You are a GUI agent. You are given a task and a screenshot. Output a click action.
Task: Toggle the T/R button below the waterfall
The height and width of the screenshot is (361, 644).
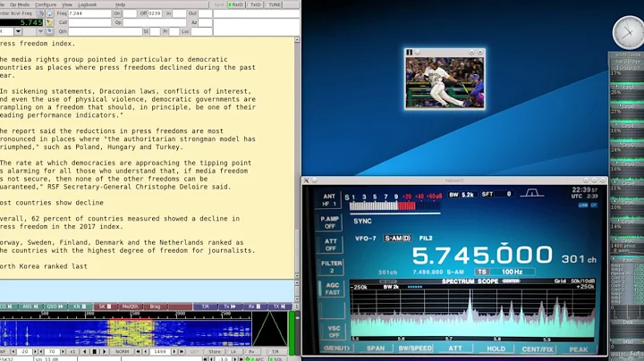pos(275,351)
